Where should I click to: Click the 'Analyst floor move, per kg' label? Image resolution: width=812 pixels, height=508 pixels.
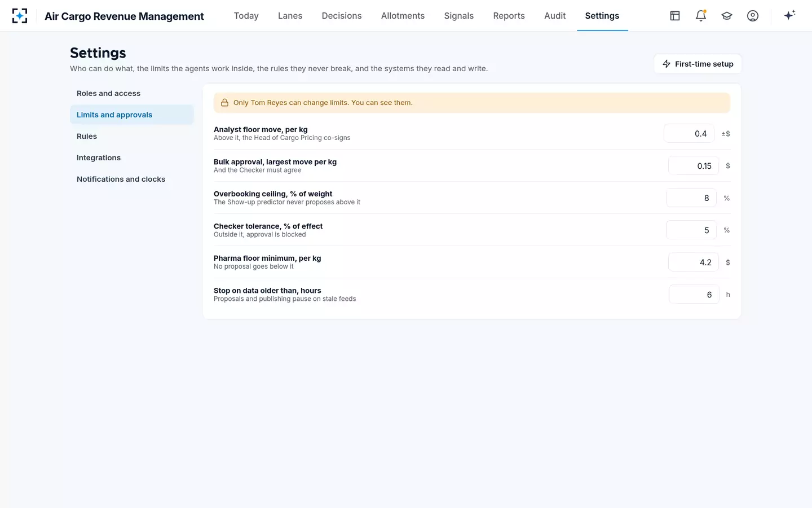tap(261, 129)
